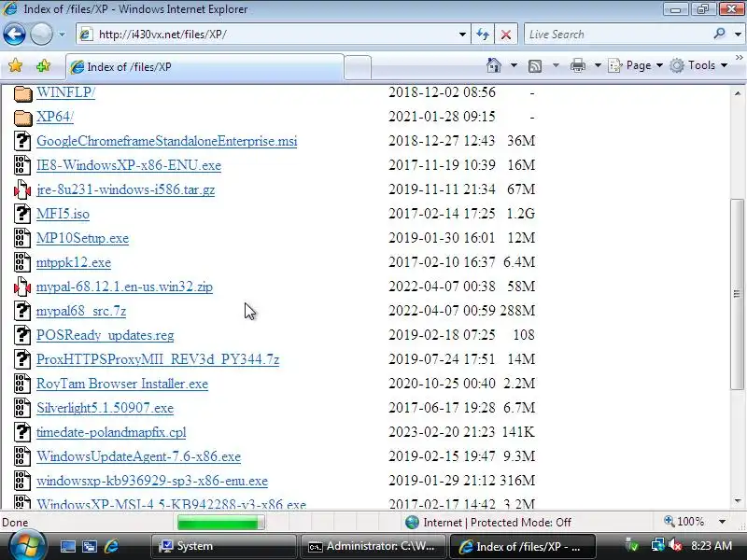Viewport: 747px width, 560px height.
Task: Expand the Feeds dropdown arrow
Action: click(556, 65)
